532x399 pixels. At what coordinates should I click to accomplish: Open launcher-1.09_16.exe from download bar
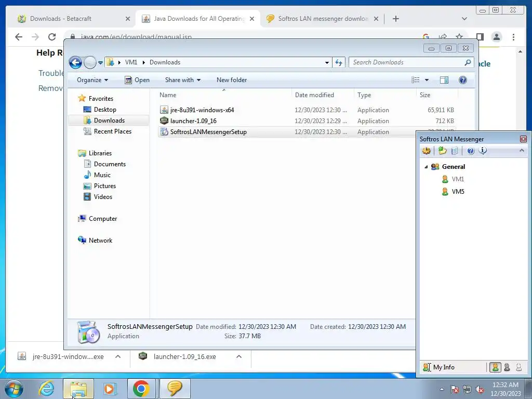pos(184,356)
